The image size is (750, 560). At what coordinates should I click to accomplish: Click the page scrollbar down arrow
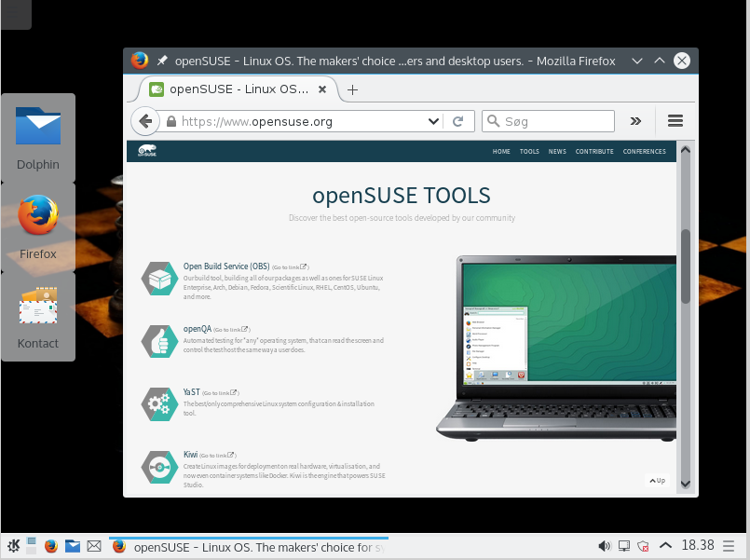point(685,484)
